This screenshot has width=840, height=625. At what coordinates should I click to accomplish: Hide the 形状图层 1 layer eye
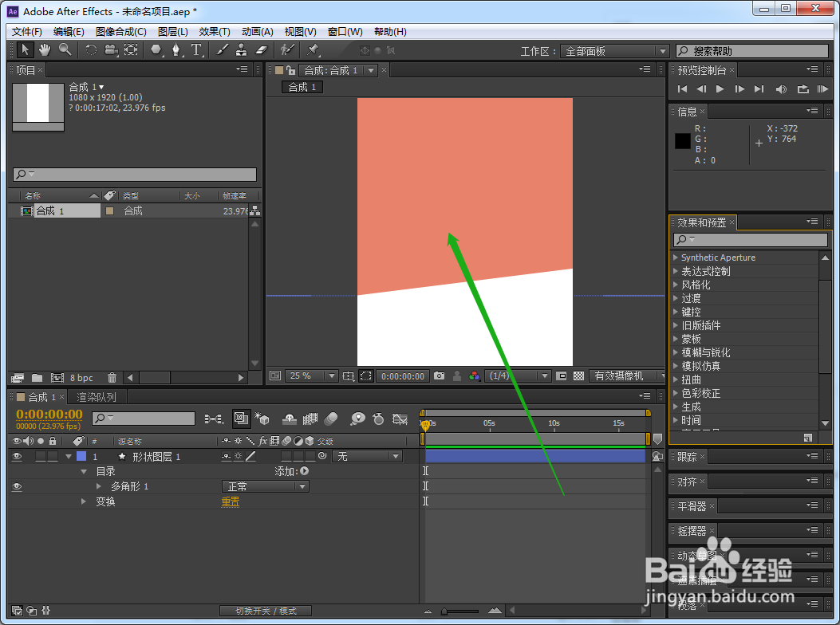pyautogui.click(x=17, y=456)
